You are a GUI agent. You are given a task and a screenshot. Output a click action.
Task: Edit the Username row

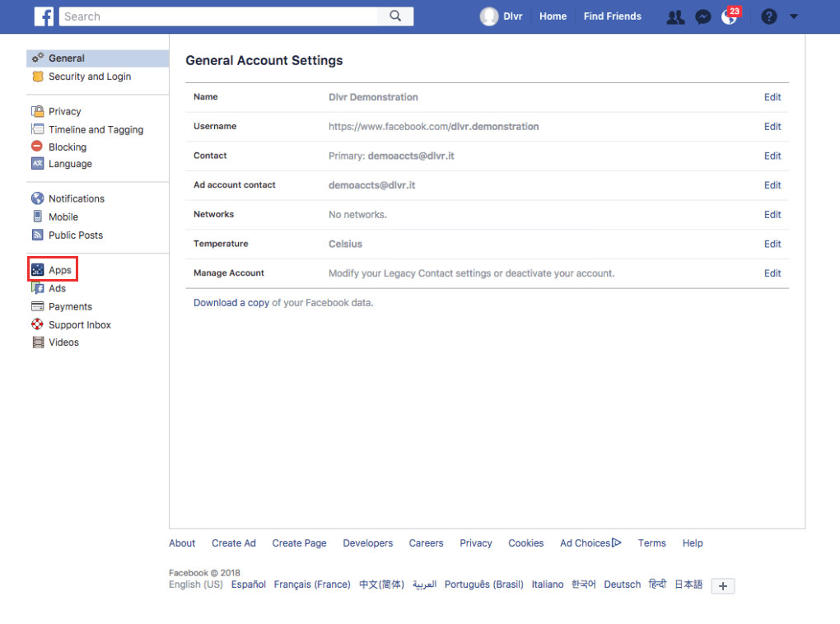tap(772, 127)
